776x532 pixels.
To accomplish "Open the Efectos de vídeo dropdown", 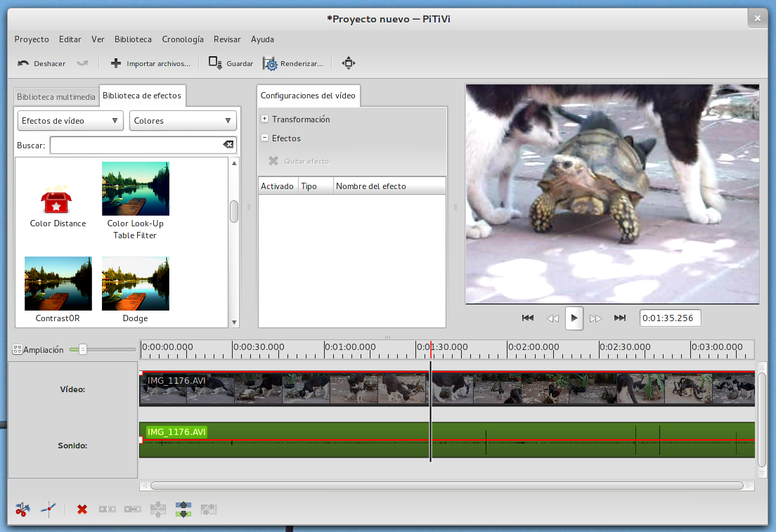I will pyautogui.click(x=70, y=120).
